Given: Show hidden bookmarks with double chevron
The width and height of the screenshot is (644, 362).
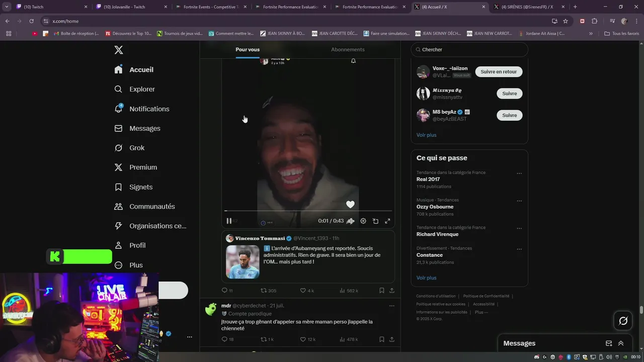Looking at the screenshot, I should click(x=591, y=34).
